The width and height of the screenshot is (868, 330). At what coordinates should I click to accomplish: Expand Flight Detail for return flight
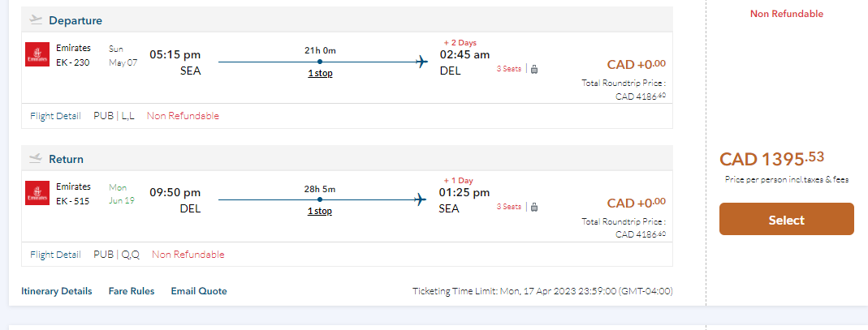[x=55, y=255]
